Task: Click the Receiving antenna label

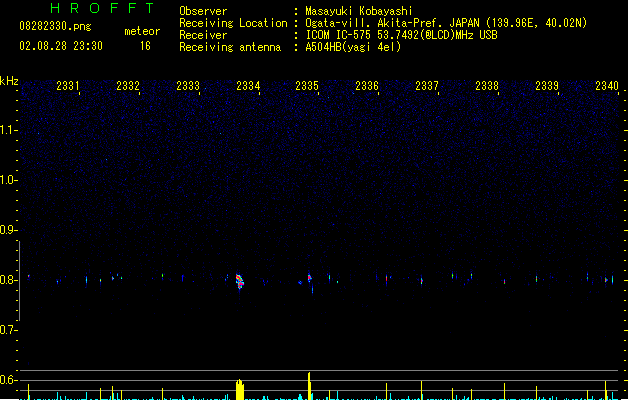Action: (230, 47)
